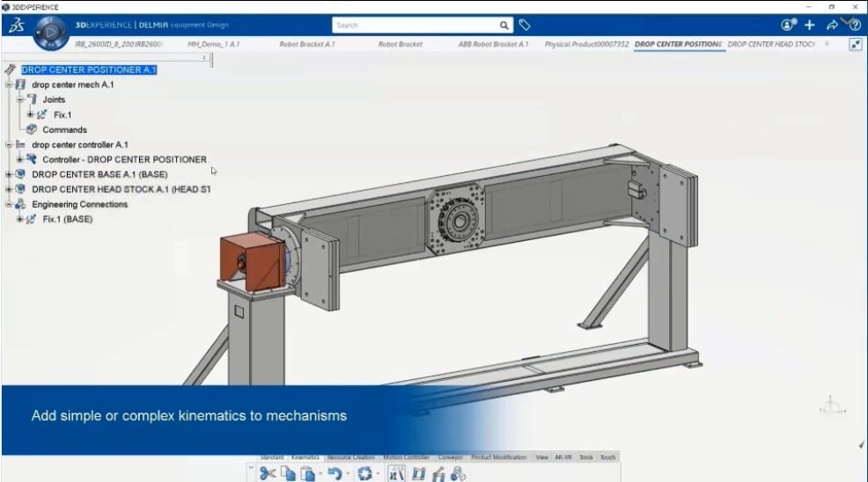Expand DROP CENTER BASE A.1 (BASE) node
The image size is (868, 482).
(8, 174)
